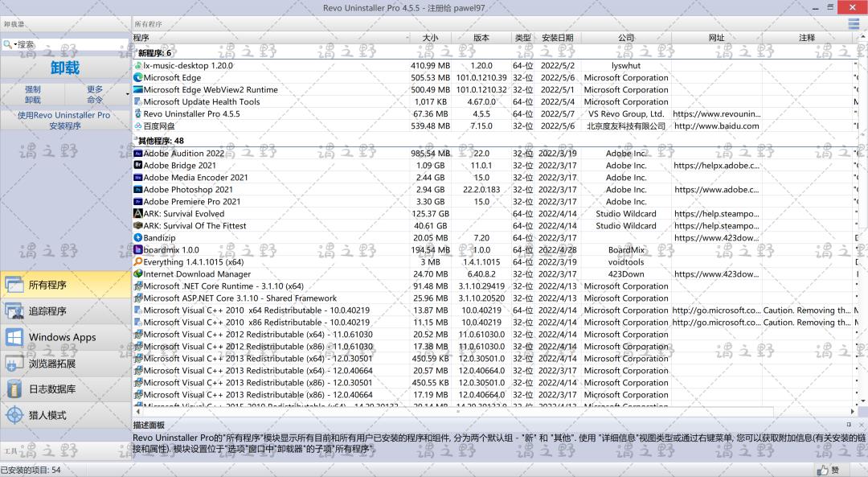
Task: Click the large 卸载 uninstall button
Action: (x=65, y=68)
